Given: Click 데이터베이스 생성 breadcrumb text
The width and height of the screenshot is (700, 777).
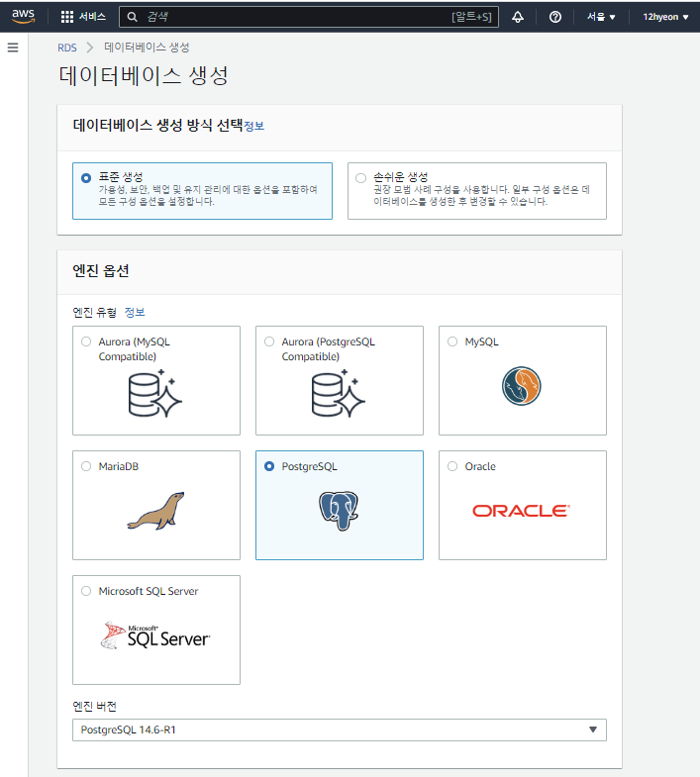Looking at the screenshot, I should (147, 48).
